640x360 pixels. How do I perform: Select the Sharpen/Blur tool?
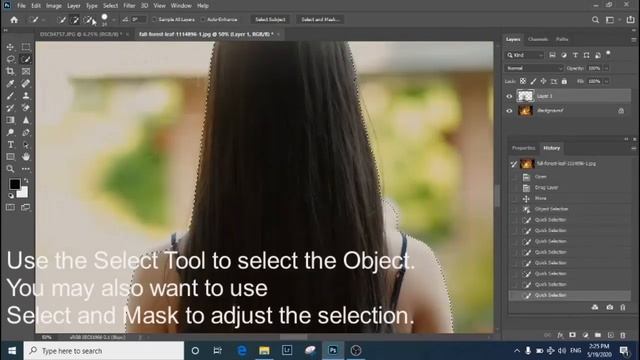[26, 120]
